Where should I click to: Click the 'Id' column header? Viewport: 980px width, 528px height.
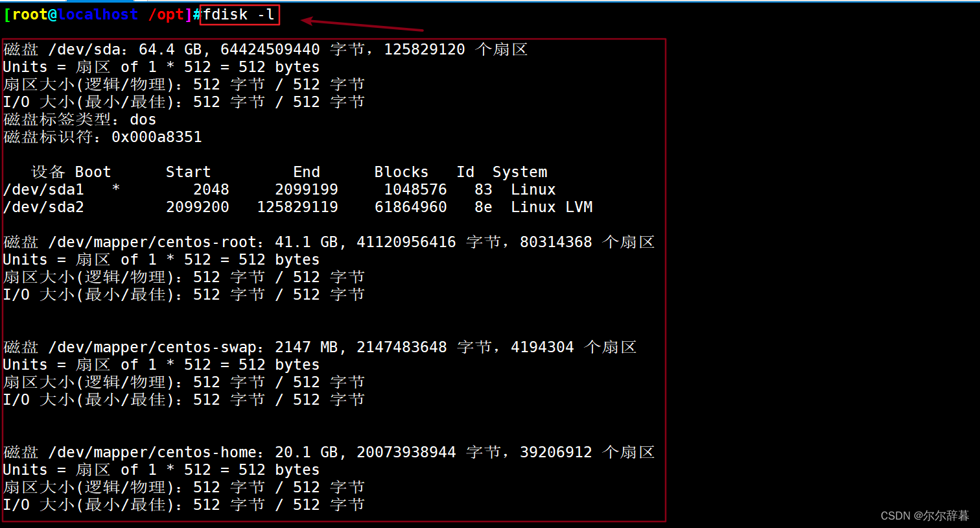pos(465,172)
